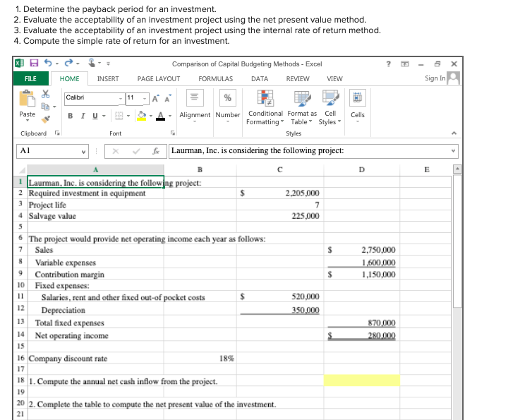Expand Fill Color dropdown arrow

coord(151,116)
